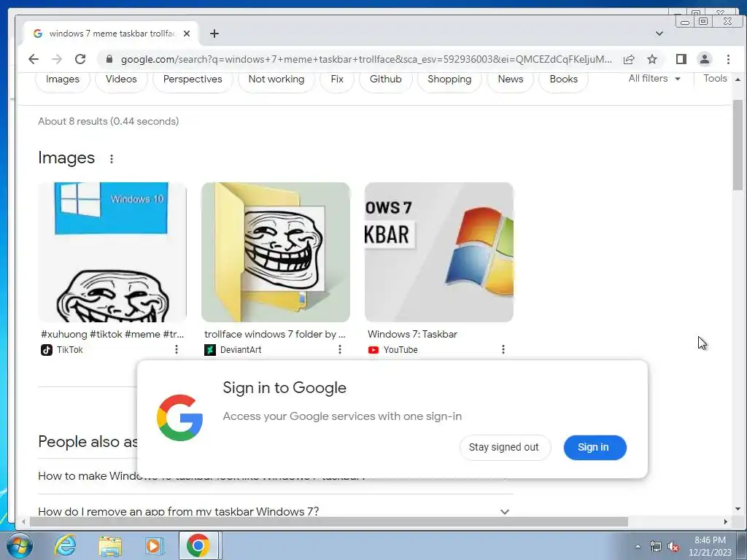Open search Tools
Image resolution: width=747 pixels, height=560 pixels.
[716, 79]
